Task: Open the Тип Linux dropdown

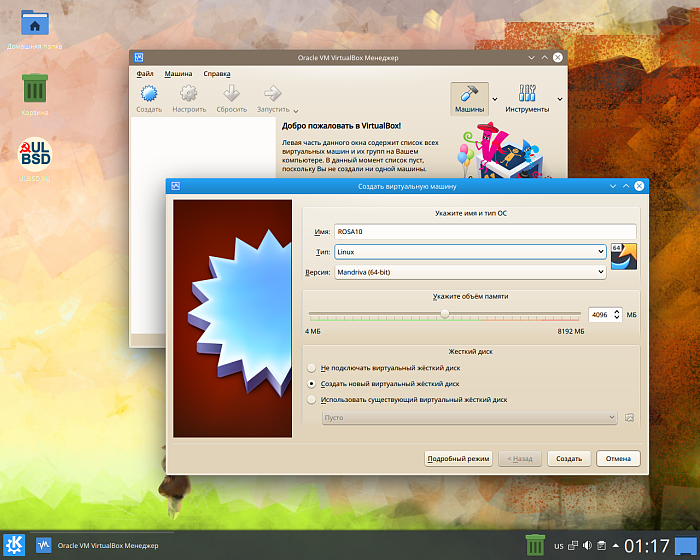Action: point(470,252)
